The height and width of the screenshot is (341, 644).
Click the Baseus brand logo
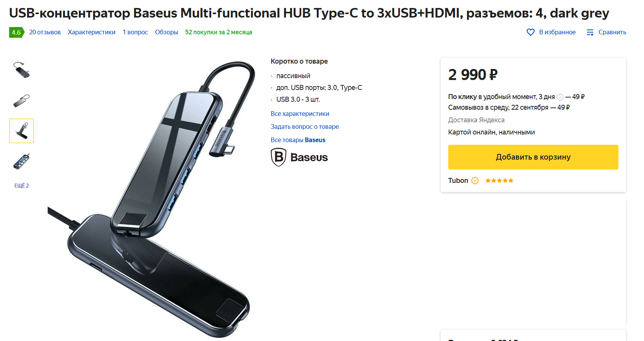click(x=299, y=157)
